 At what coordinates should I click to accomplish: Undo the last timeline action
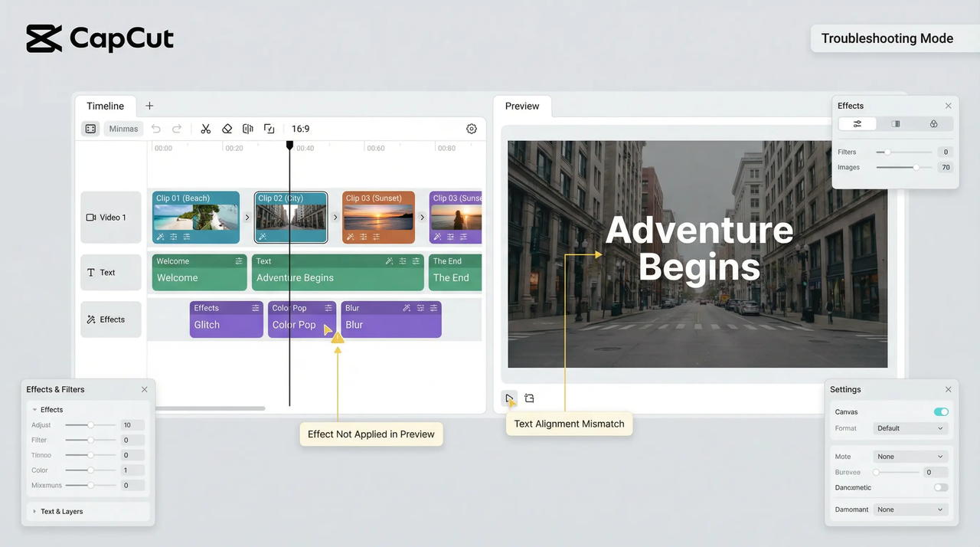point(156,129)
